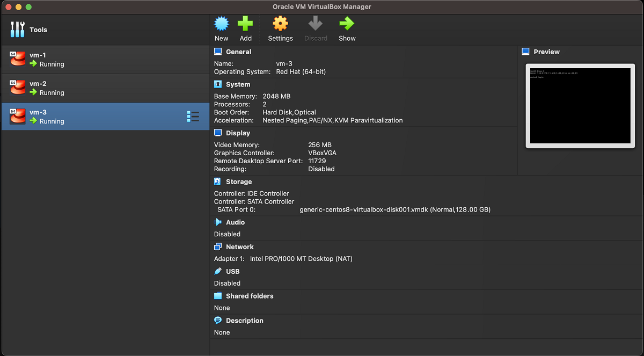Click the 'Disabled' text under Audio
644x356 pixels.
point(228,234)
